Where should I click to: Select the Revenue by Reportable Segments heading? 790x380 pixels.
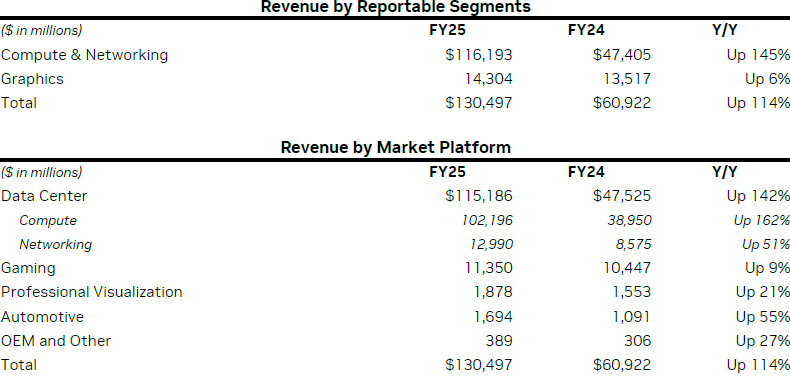click(396, 7)
